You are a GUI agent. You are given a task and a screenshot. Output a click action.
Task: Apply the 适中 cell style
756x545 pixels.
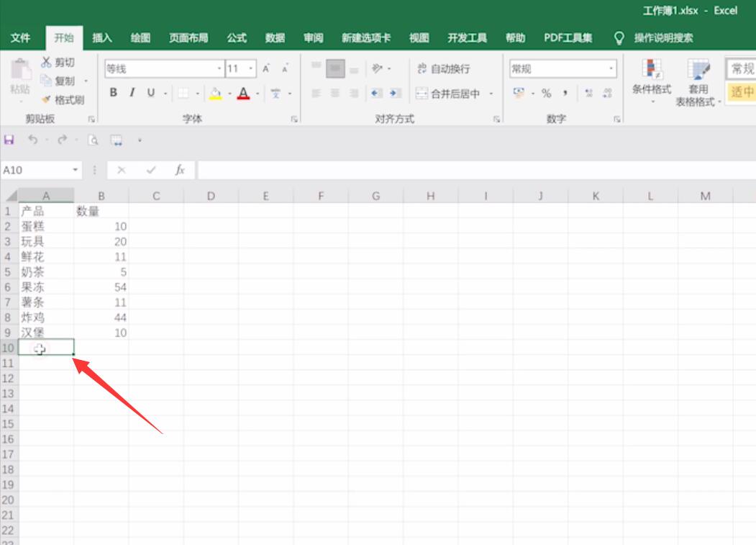click(742, 91)
